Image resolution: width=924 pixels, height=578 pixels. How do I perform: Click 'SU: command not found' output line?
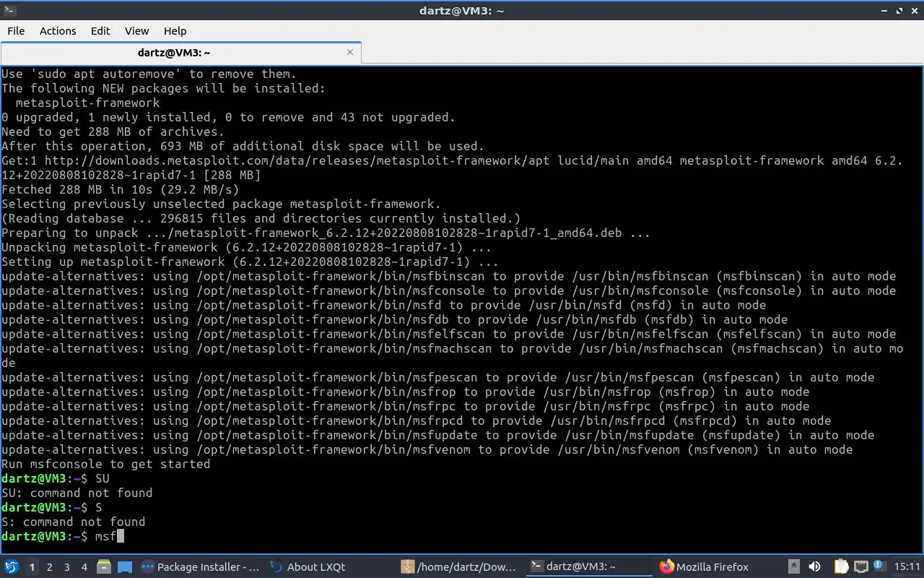(x=77, y=493)
